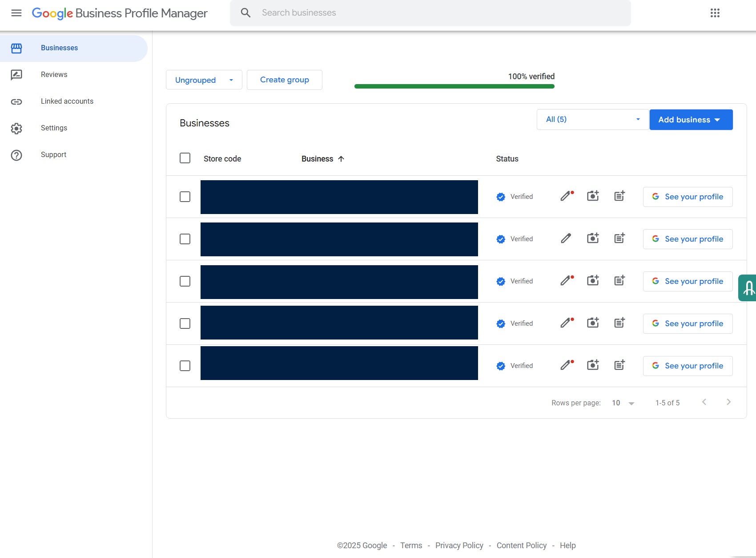Image resolution: width=756 pixels, height=558 pixels.
Task: Select the third business row checkbox
Action: (x=185, y=281)
